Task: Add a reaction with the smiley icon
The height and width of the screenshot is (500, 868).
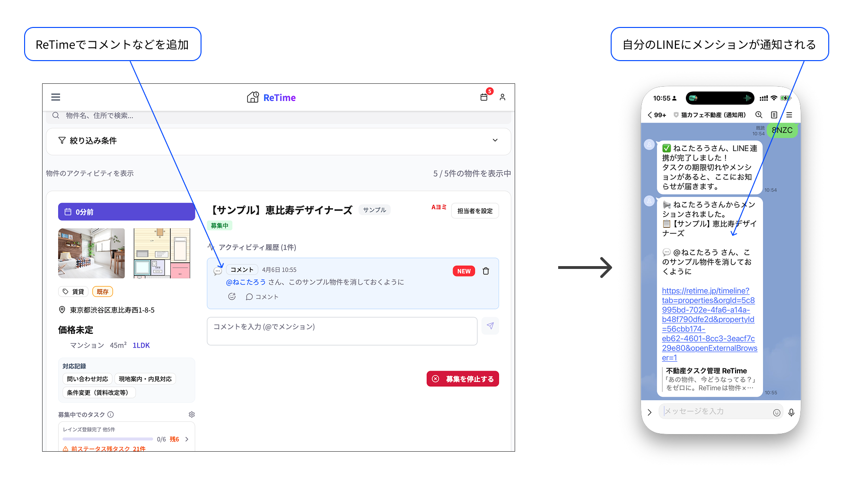Action: 232,296
